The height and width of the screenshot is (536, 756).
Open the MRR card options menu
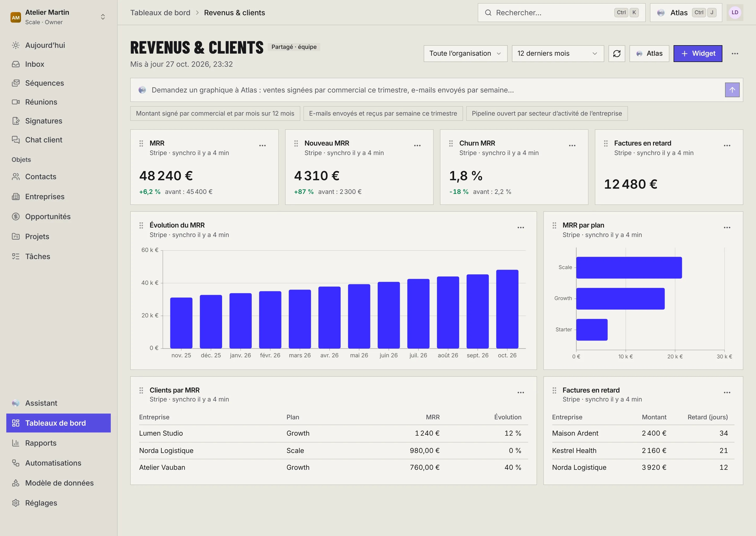(x=262, y=146)
